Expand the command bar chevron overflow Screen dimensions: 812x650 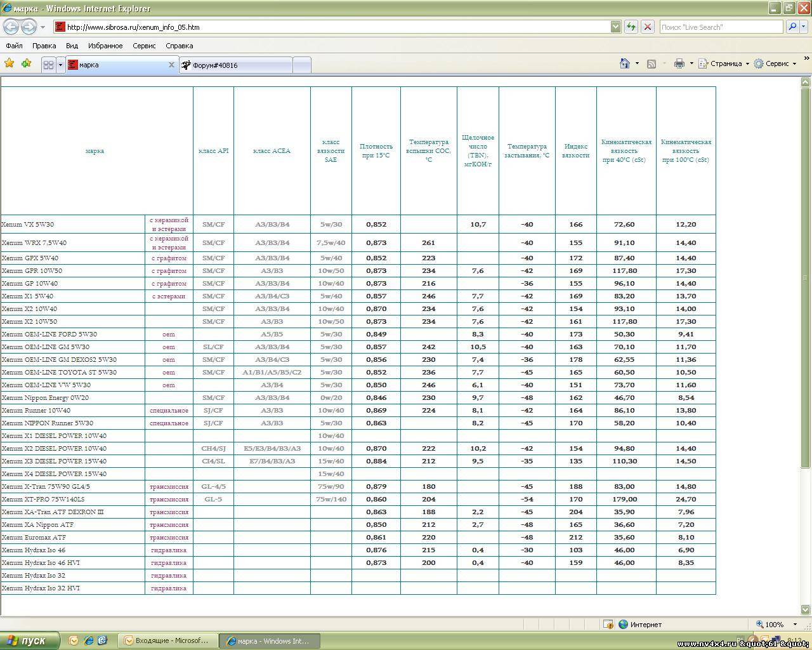coord(806,58)
